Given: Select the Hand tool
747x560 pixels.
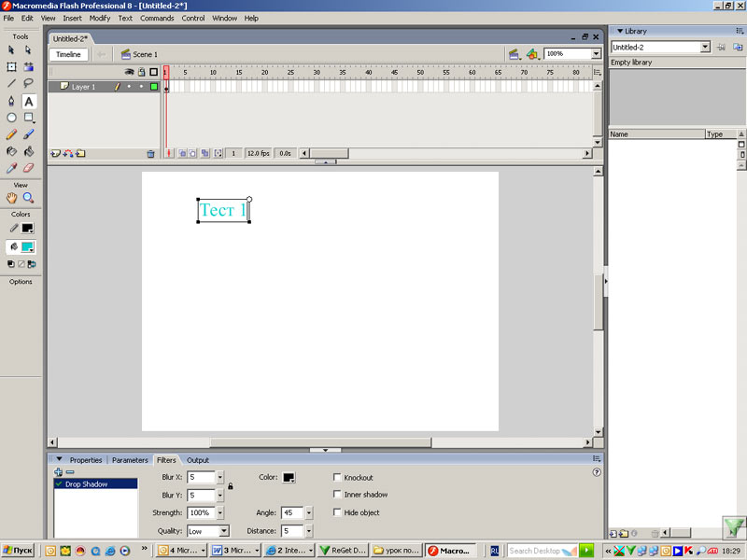Looking at the screenshot, I should click(11, 198).
